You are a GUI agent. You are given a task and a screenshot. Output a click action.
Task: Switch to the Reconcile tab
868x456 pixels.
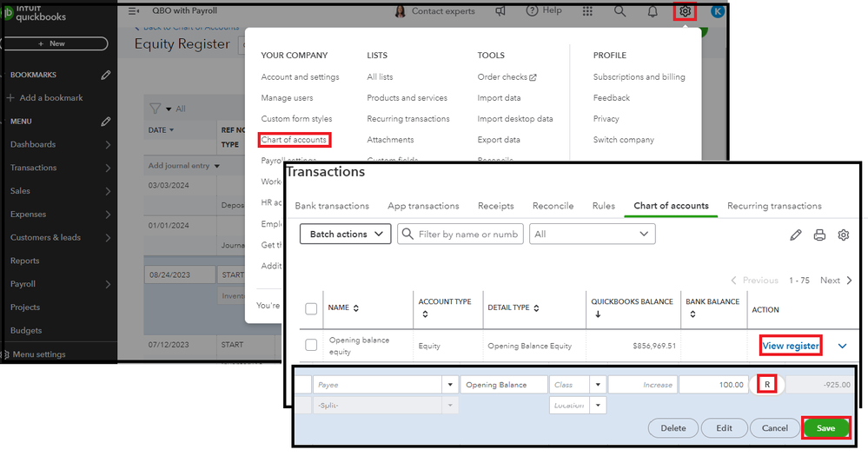point(553,206)
